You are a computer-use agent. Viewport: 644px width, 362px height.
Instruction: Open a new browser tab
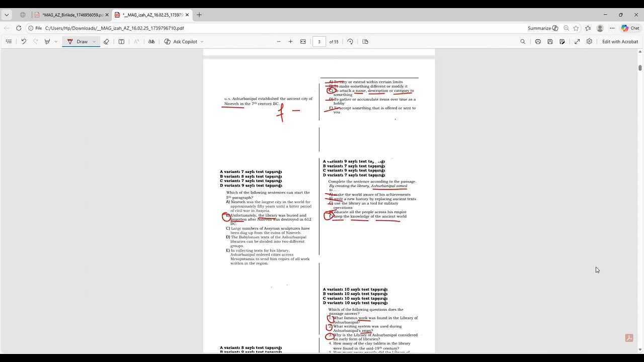[x=199, y=15]
